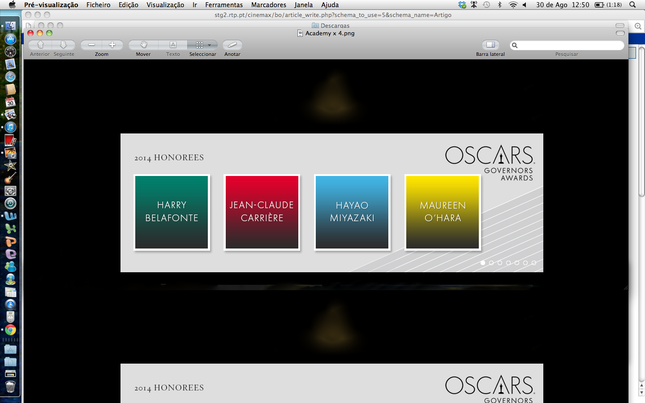Click the Oscars Governors Awards logo
Screen dimensions: 645x403
click(489, 163)
